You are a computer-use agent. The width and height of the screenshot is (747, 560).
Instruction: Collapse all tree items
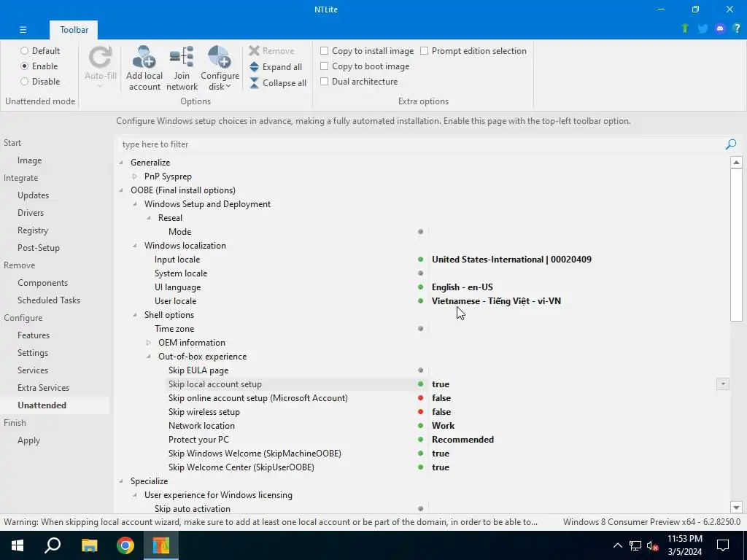tap(278, 83)
